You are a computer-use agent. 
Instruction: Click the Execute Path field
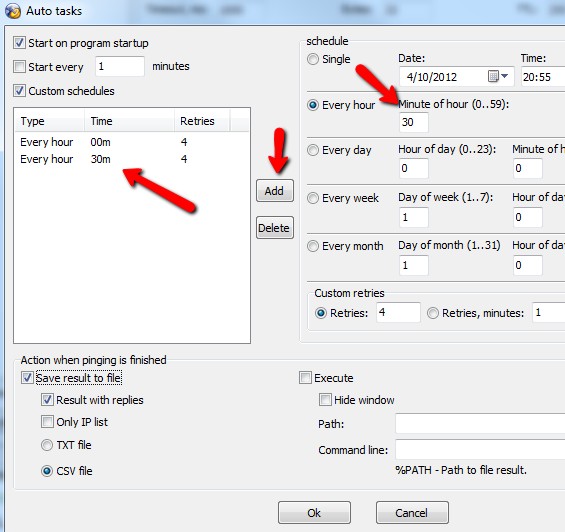(480, 424)
